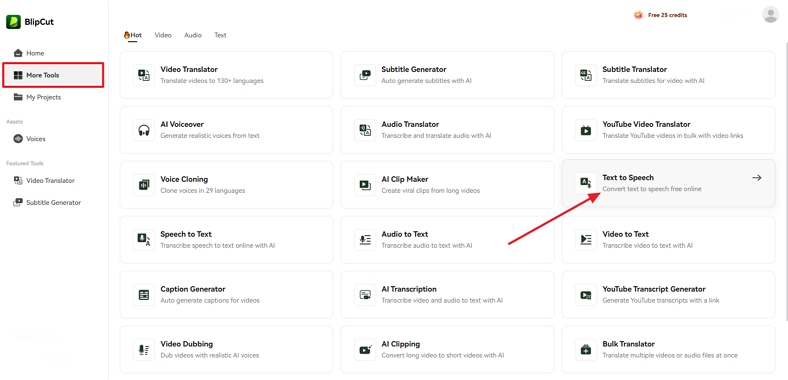
Task: Switch to the Hot tab
Action: pos(133,35)
